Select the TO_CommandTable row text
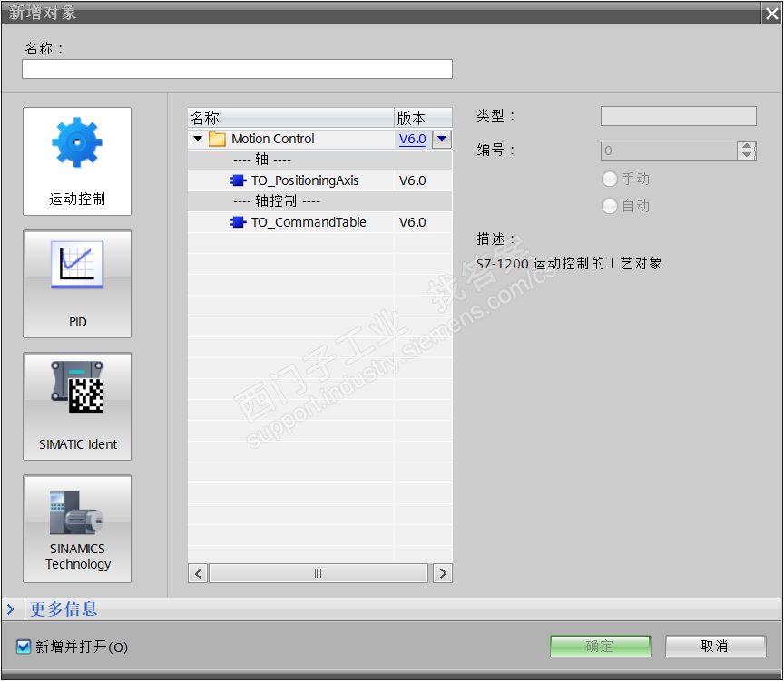784x681 pixels. [309, 222]
